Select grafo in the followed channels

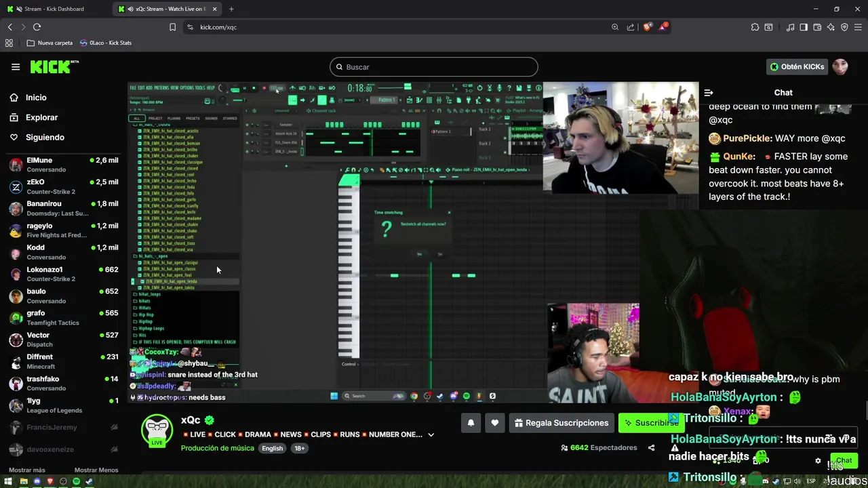pos(63,317)
